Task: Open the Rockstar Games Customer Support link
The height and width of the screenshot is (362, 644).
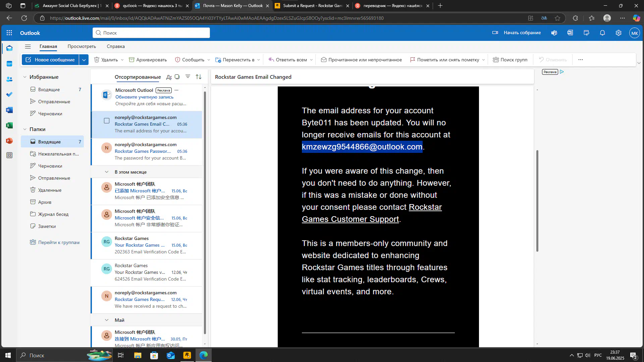Action: pos(372,213)
